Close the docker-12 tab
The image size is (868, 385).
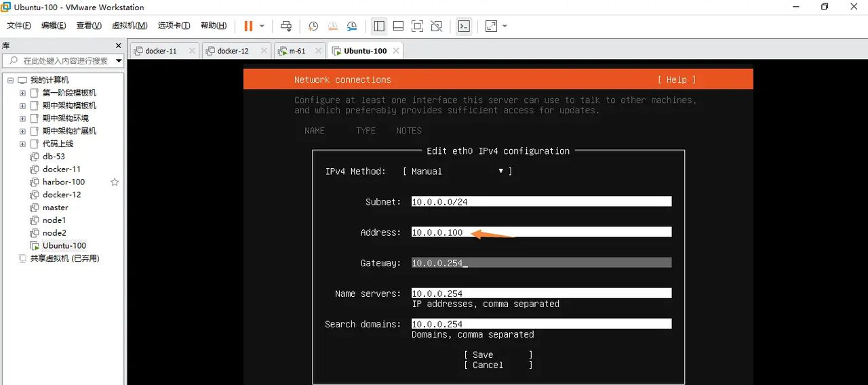263,51
